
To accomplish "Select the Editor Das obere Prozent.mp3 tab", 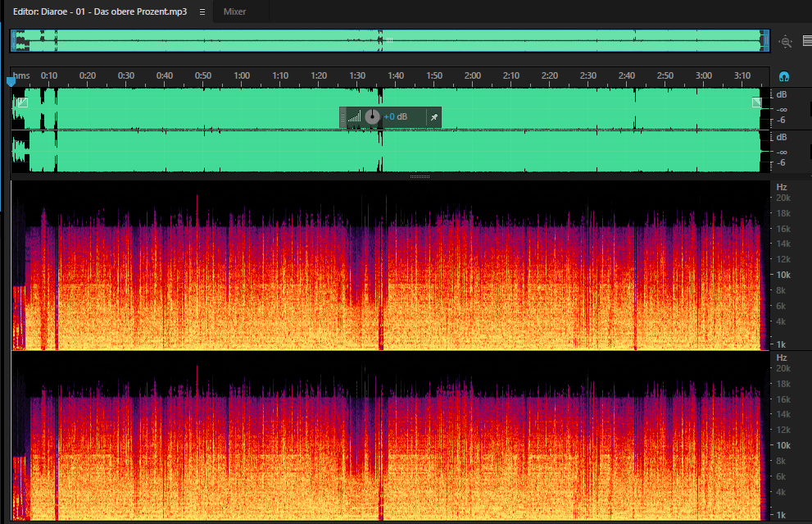I will coord(99,11).
